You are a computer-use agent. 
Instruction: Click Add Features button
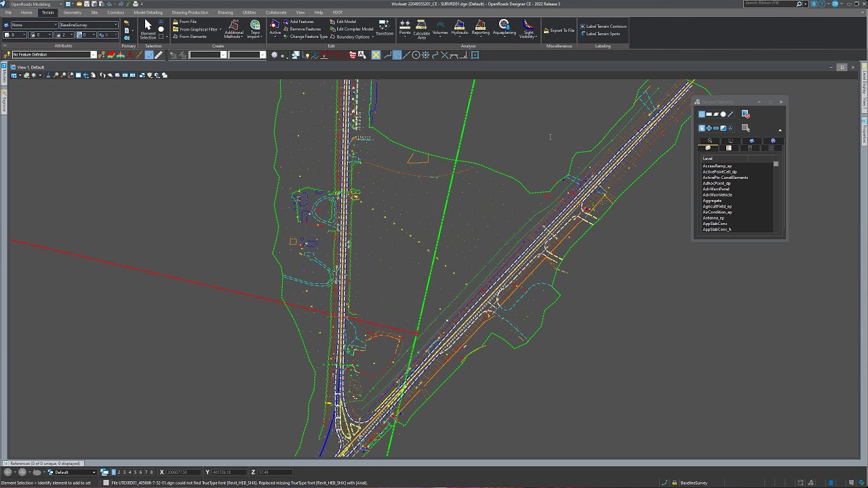point(298,22)
